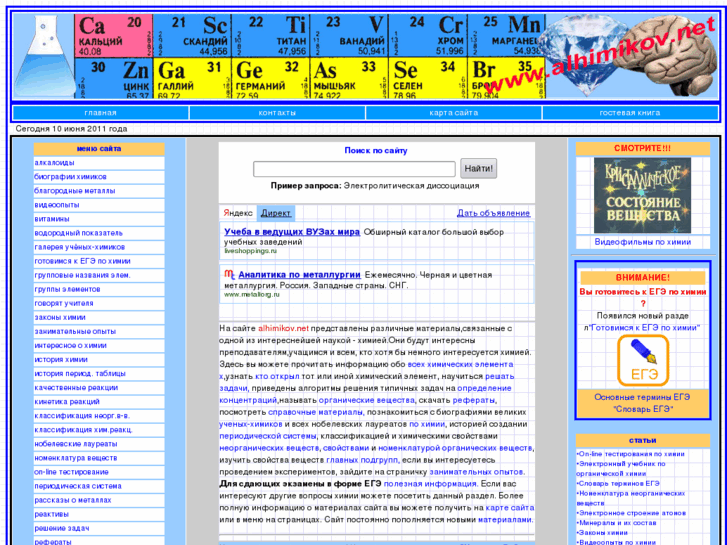Go to решение задач page
The height and width of the screenshot is (545, 727).
(x=62, y=528)
